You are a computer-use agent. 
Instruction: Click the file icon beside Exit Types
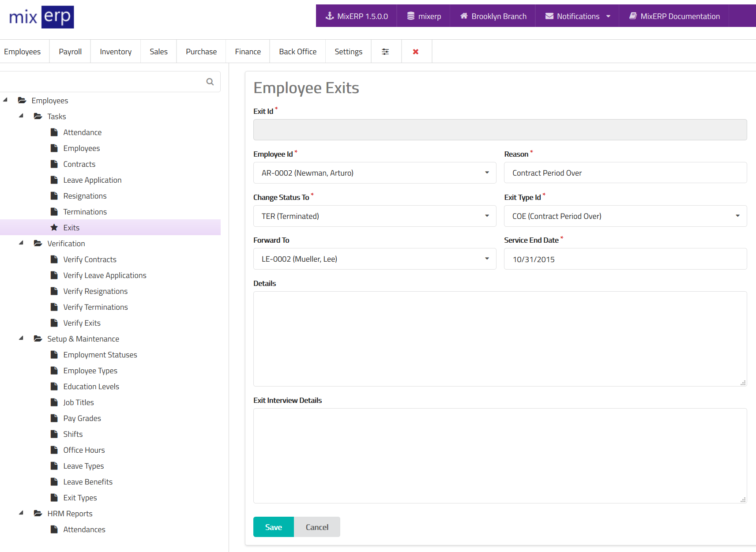[54, 497]
